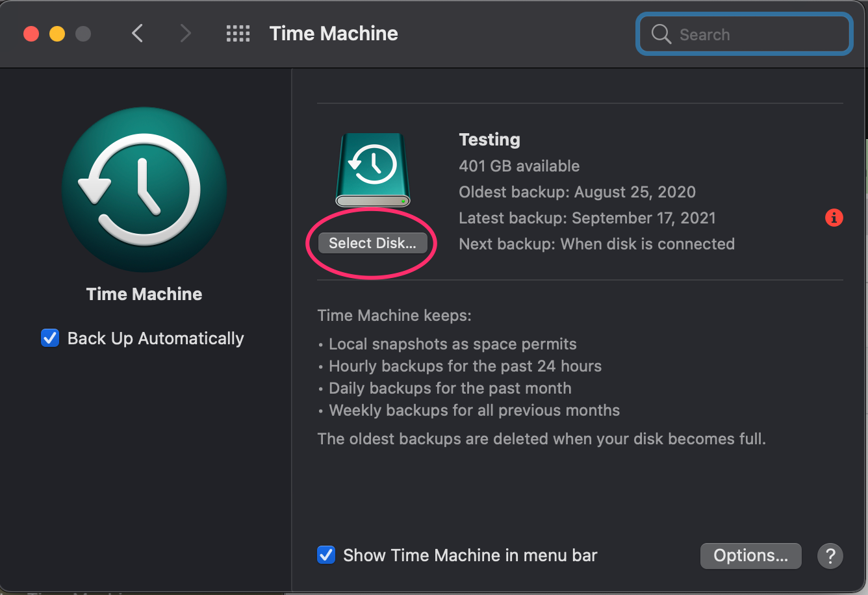Click the red info warning icon
Screen dimensions: 868x595
tap(834, 218)
